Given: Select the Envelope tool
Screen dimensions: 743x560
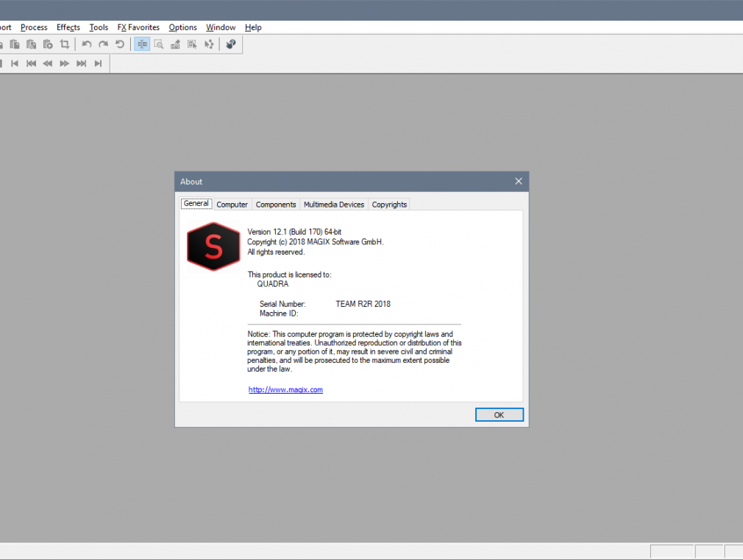Looking at the screenshot, I should [209, 44].
